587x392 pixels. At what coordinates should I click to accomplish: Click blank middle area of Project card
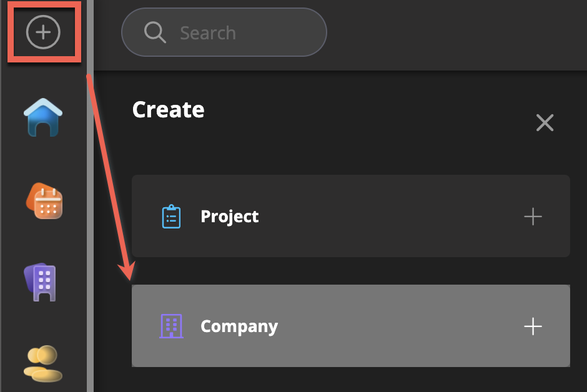coord(387,217)
